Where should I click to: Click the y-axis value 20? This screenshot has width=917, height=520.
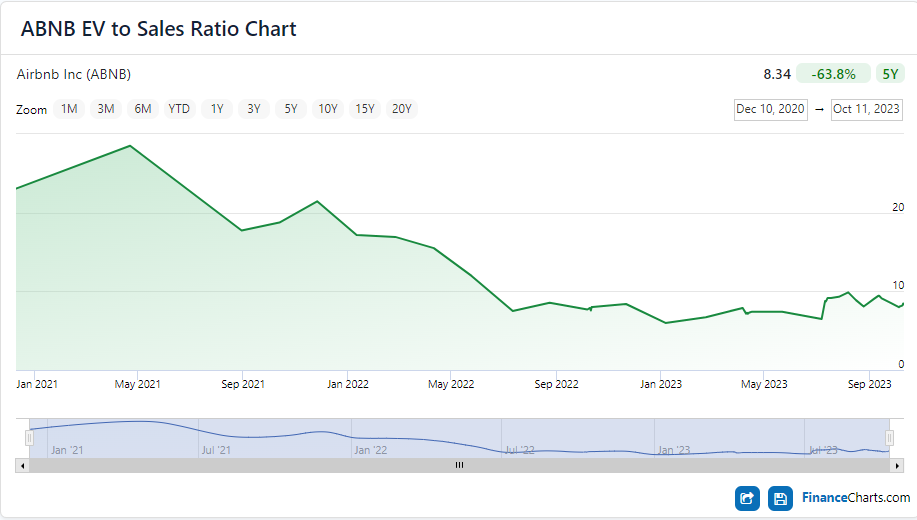[x=898, y=207]
